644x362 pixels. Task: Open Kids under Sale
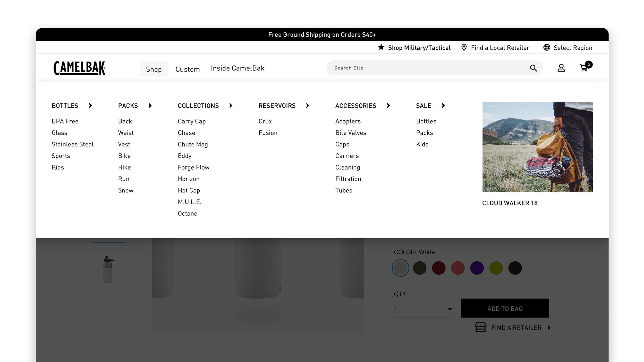click(x=422, y=144)
